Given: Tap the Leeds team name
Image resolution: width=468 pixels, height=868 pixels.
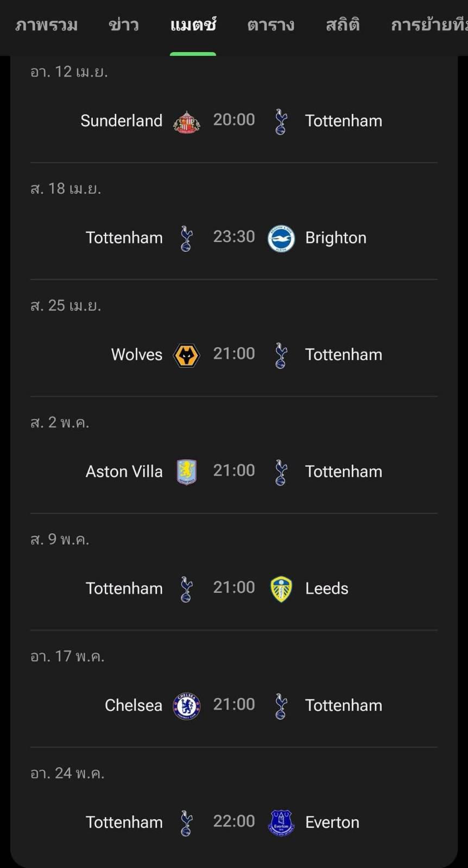Looking at the screenshot, I should pos(327,589).
